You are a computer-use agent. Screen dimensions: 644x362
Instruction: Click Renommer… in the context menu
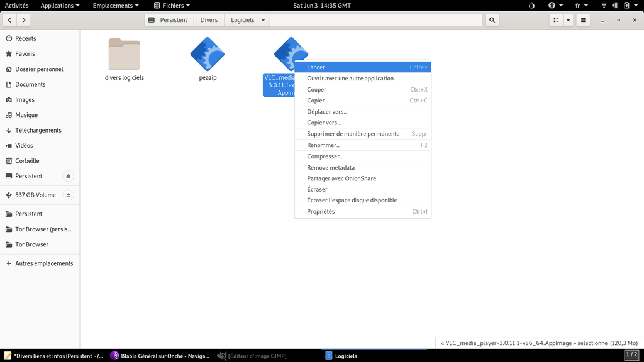tap(323, 145)
